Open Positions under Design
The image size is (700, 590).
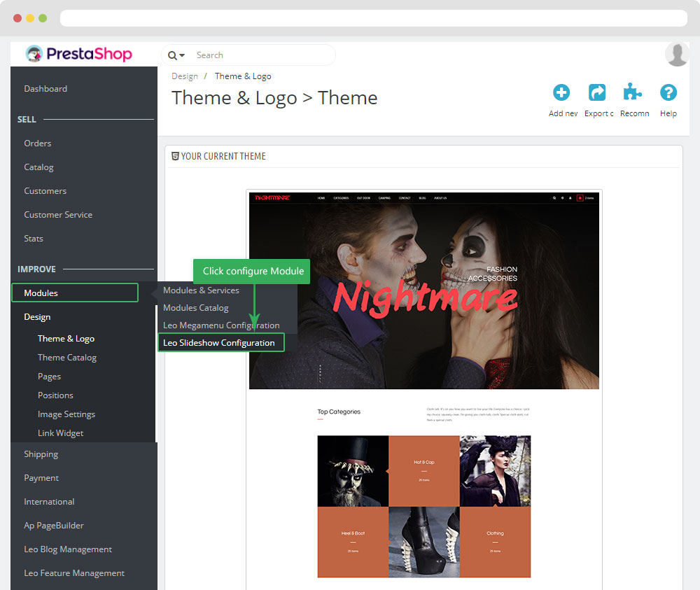pyautogui.click(x=55, y=395)
